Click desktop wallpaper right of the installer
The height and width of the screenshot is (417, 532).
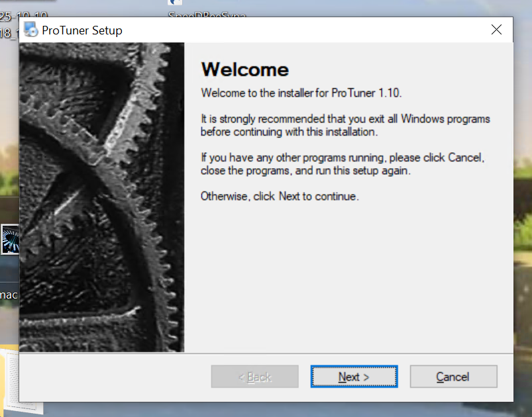(523, 199)
